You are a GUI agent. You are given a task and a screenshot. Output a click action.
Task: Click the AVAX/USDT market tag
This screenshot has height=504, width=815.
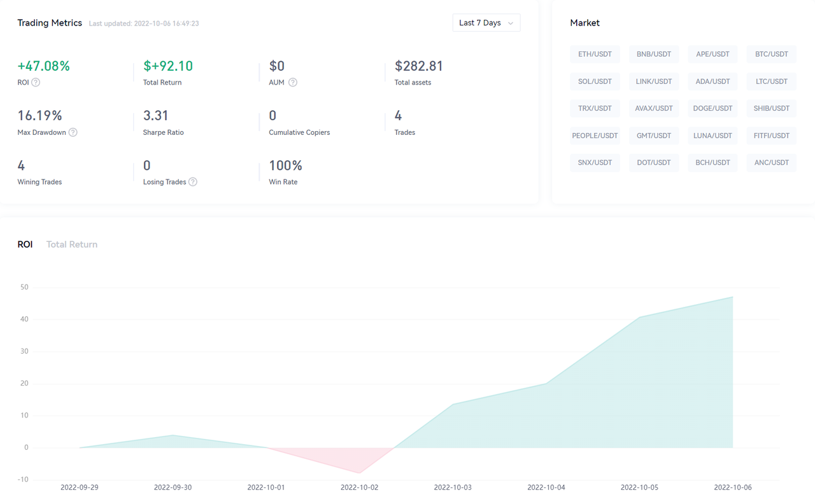point(653,108)
